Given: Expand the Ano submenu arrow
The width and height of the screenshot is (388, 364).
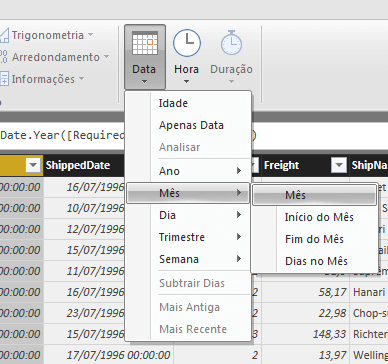Looking at the screenshot, I should pyautogui.click(x=239, y=171).
